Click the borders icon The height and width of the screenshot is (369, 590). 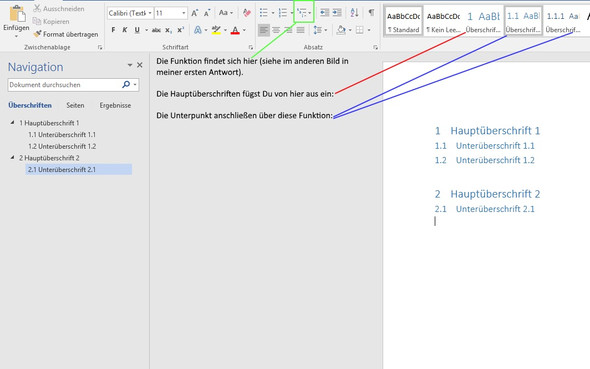point(360,30)
